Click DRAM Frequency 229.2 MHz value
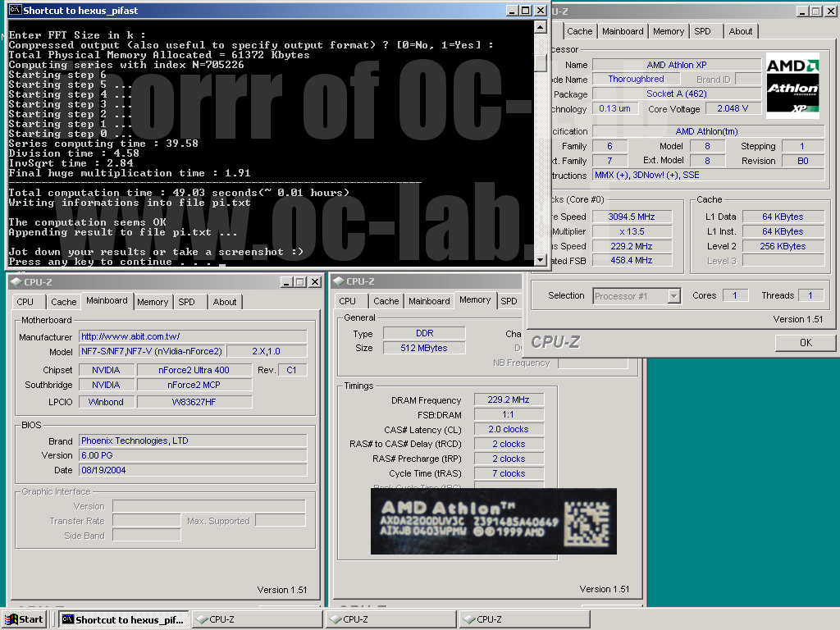The height and width of the screenshot is (630, 840). pos(509,399)
